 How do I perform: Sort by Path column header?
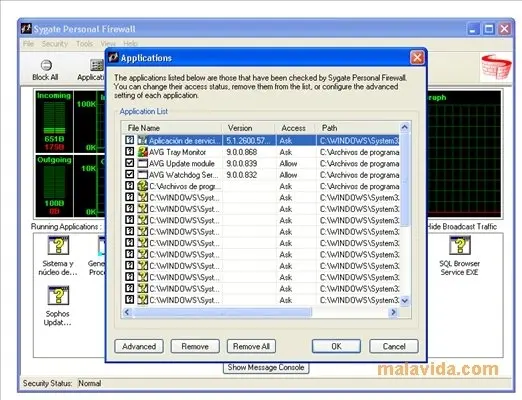pos(358,128)
